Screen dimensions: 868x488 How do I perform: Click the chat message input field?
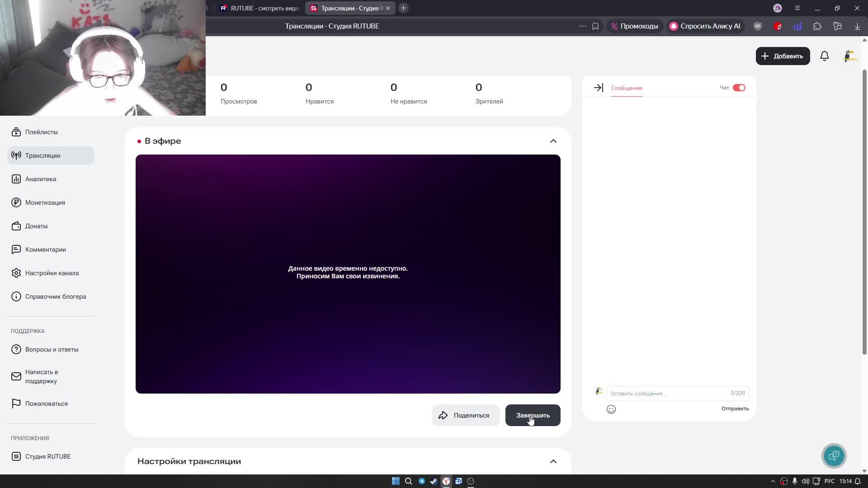point(668,393)
